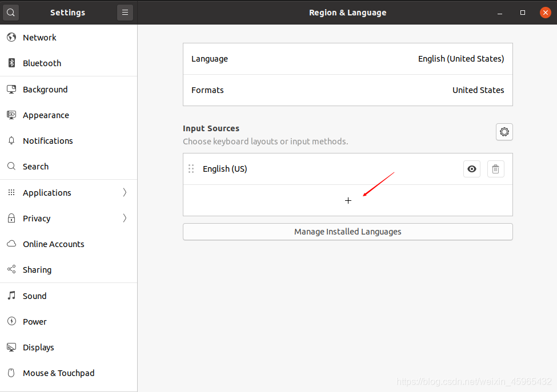Click Manage Installed Languages button

click(x=347, y=232)
